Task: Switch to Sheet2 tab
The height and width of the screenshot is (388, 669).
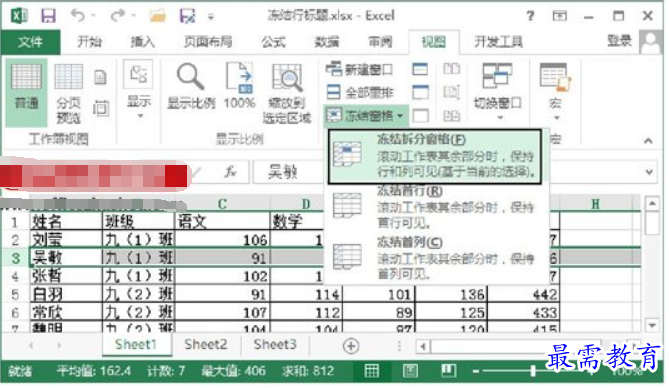Action: tap(206, 345)
